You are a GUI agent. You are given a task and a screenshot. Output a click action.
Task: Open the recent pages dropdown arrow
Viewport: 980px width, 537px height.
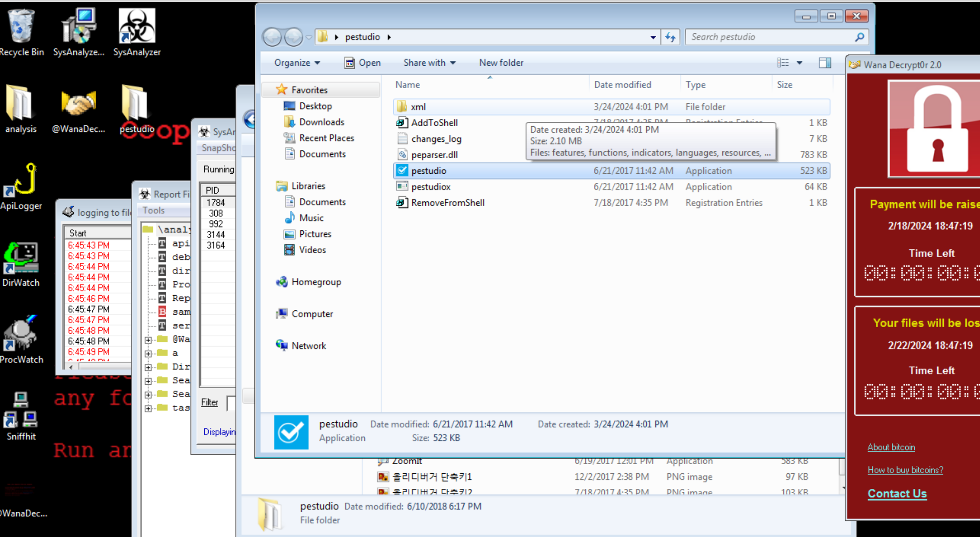tap(309, 37)
